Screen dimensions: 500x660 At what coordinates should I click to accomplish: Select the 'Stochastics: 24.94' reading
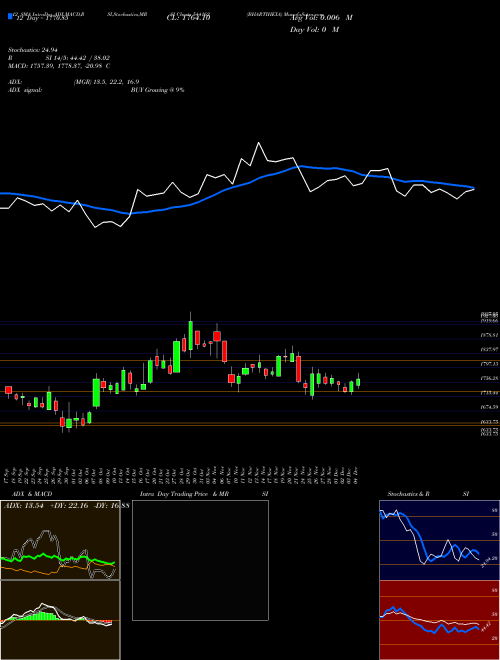(x=31, y=50)
